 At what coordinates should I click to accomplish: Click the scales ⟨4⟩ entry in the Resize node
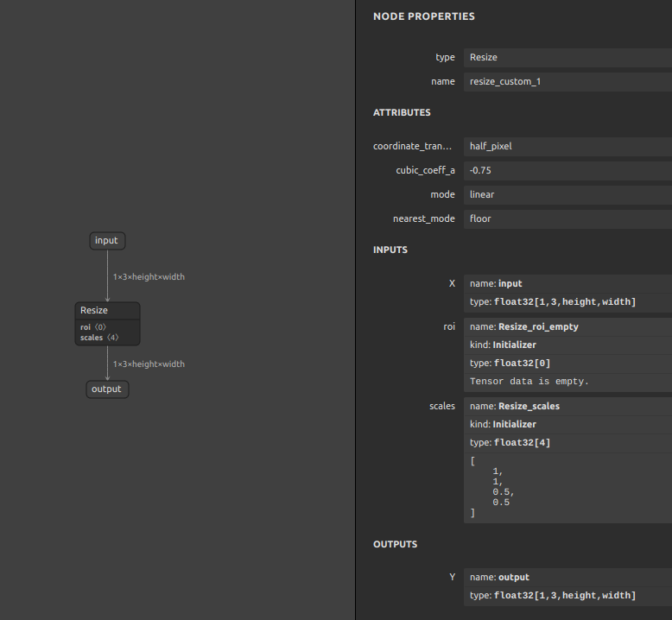99,338
